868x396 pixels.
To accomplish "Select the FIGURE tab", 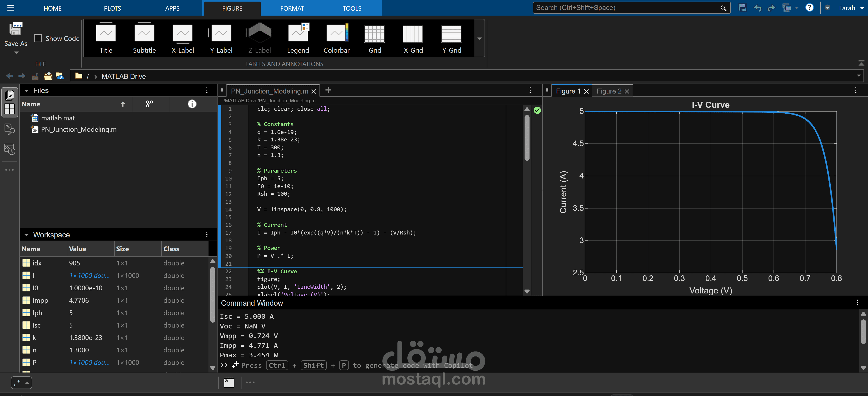I will [232, 8].
